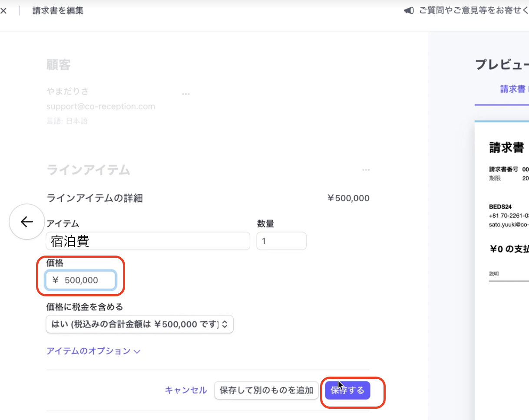Click the megaphone feedback icon
The image size is (529, 420).
409,11
